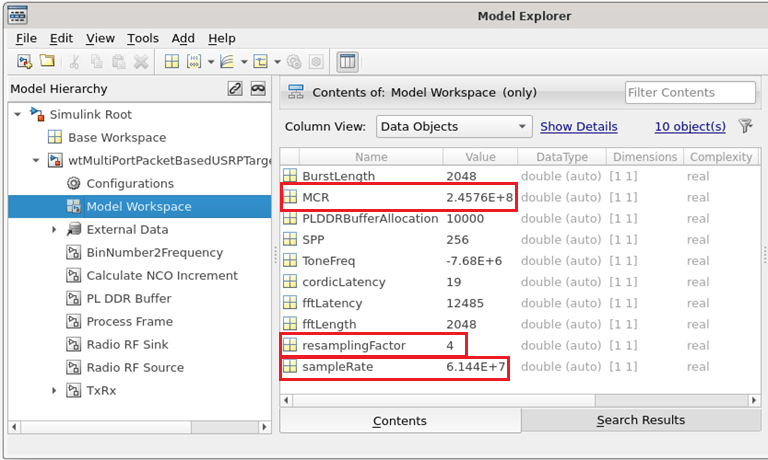Image resolution: width=768 pixels, height=460 pixels.
Task: Toggle the column details view button
Action: (347, 61)
